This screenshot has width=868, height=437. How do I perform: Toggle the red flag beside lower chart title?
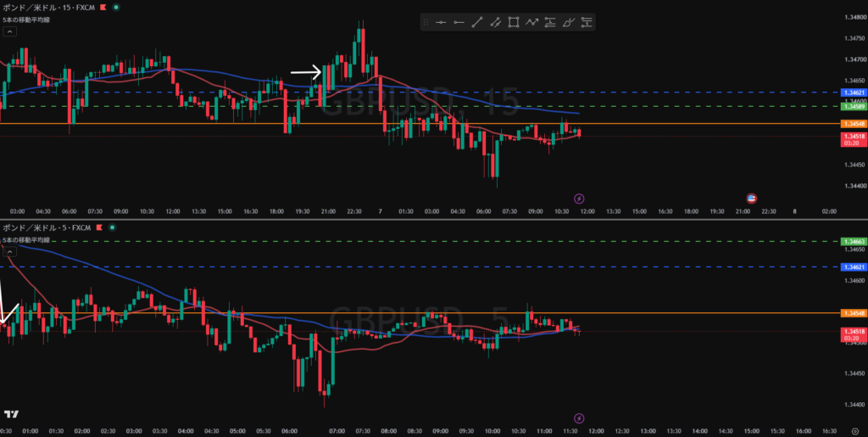pyautogui.click(x=100, y=227)
